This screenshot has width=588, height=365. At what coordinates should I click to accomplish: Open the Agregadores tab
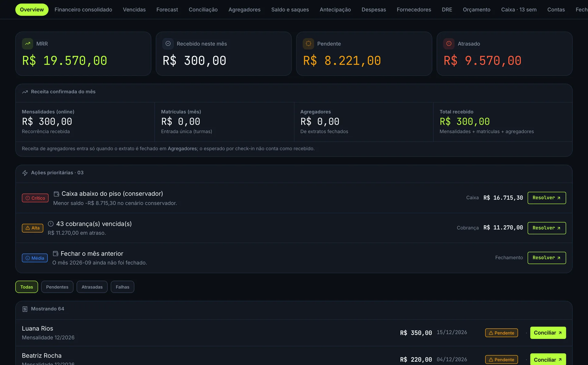244,10
